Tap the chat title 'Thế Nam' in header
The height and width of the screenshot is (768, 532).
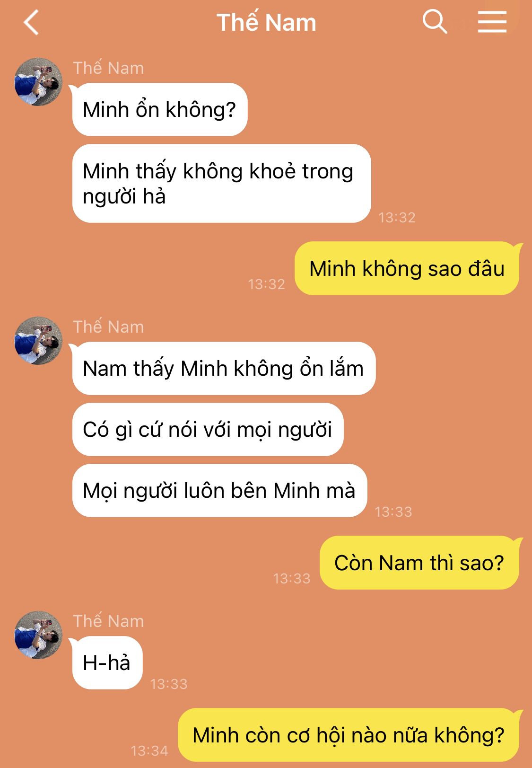point(266,22)
